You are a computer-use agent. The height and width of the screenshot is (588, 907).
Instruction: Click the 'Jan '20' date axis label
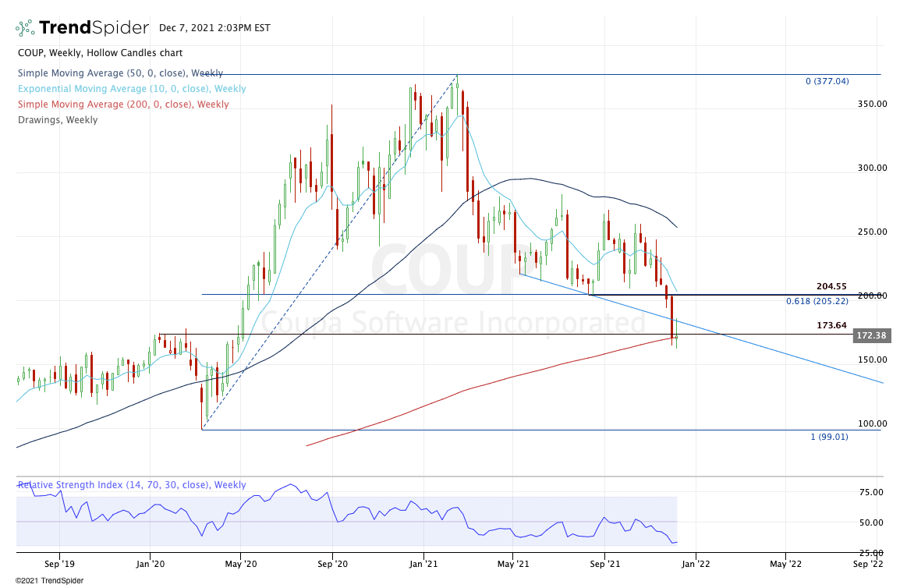coord(151,564)
